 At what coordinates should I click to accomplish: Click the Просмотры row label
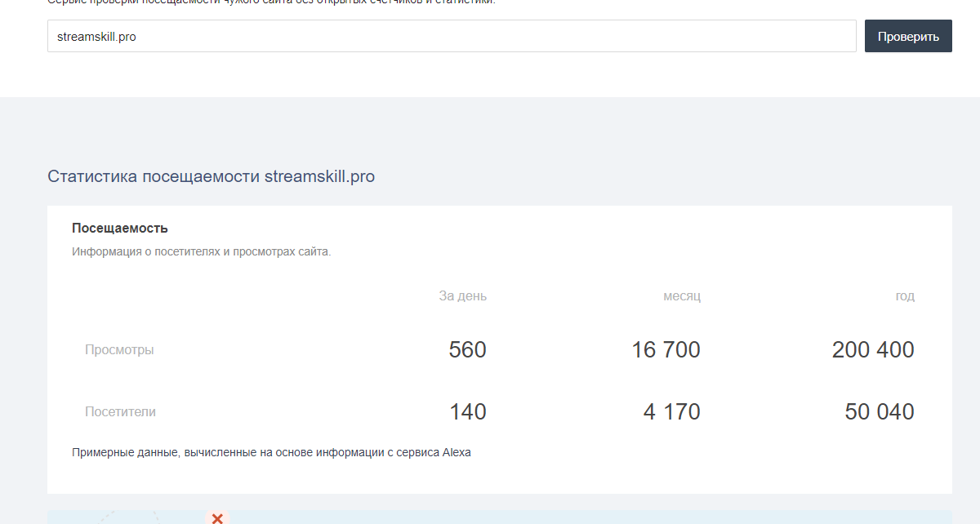click(x=119, y=349)
